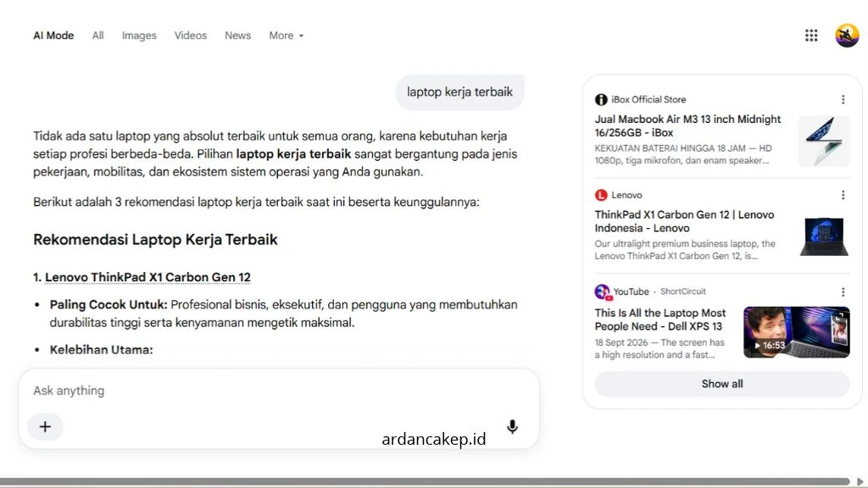The width and height of the screenshot is (868, 488).
Task: Click Lenovo ThinkPad X1 Carbon Gen 12 heading link
Action: 147,277
